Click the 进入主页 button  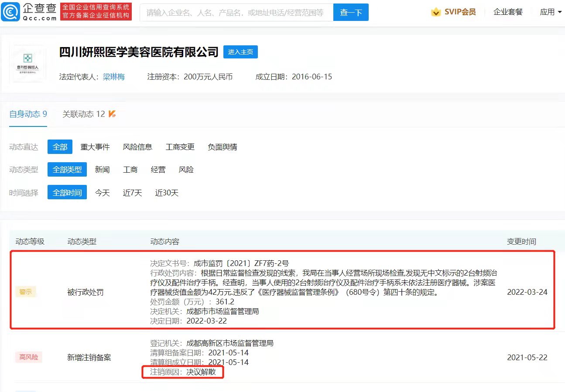tap(240, 52)
